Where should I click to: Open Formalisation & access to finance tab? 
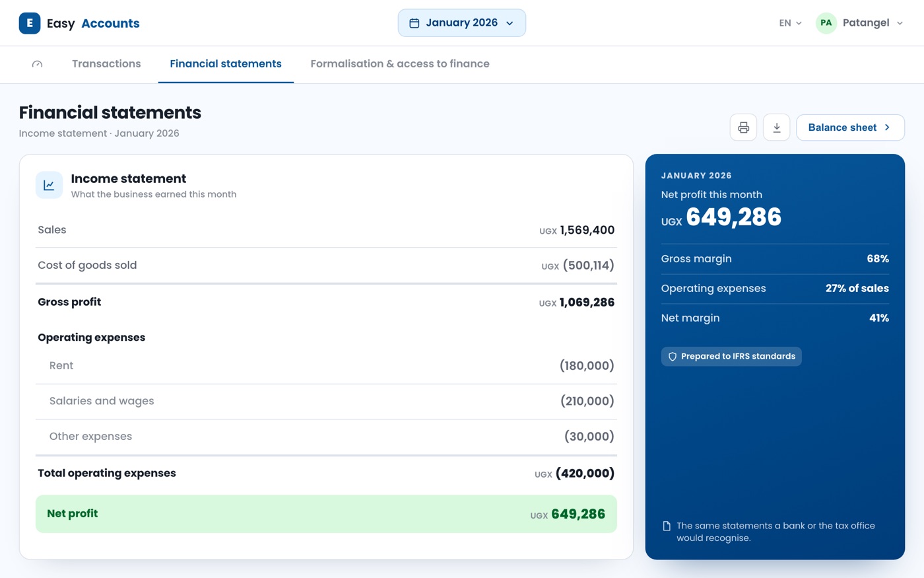[x=400, y=64]
